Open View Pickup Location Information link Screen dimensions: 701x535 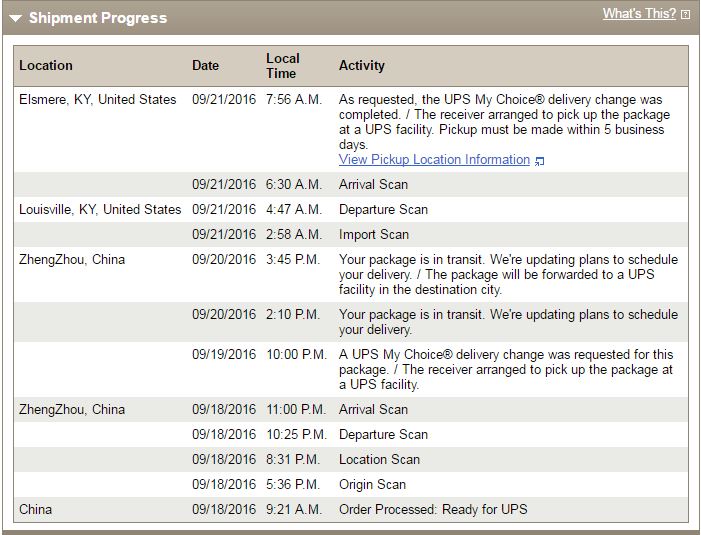pos(434,160)
